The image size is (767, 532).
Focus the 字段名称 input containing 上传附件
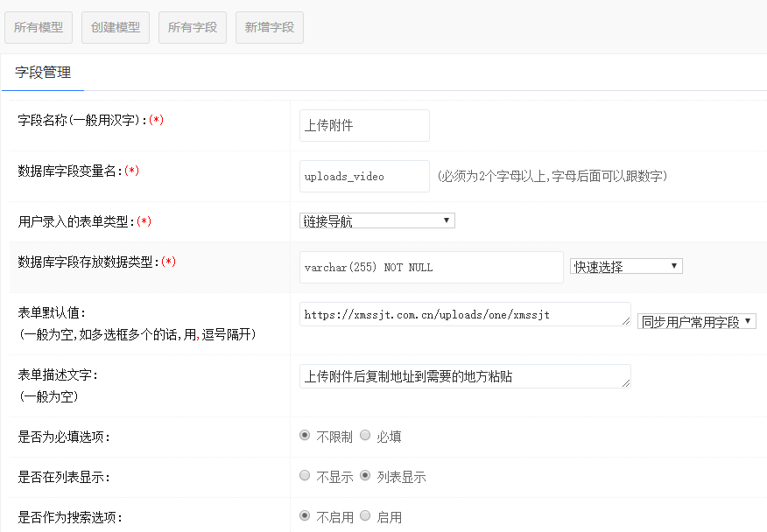[x=364, y=125]
